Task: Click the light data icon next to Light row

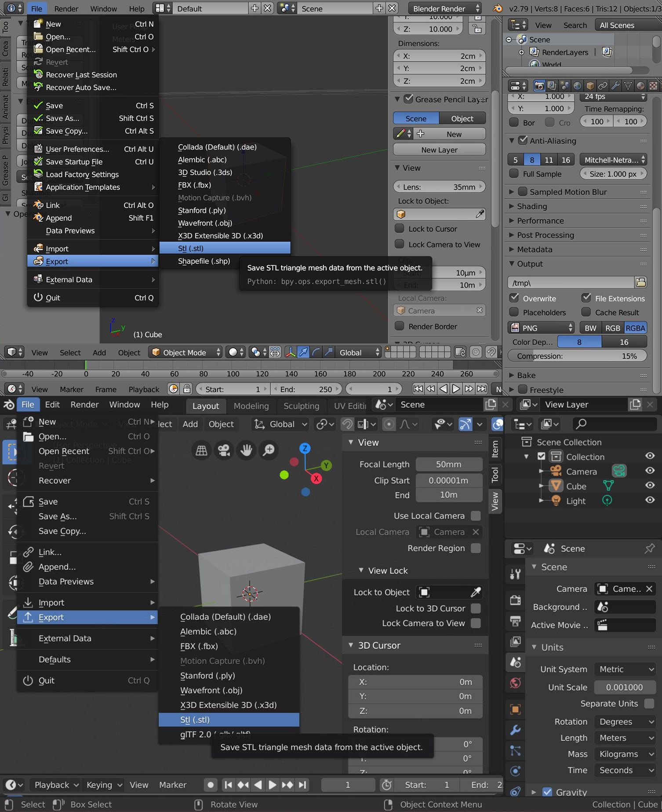Action: tap(607, 501)
